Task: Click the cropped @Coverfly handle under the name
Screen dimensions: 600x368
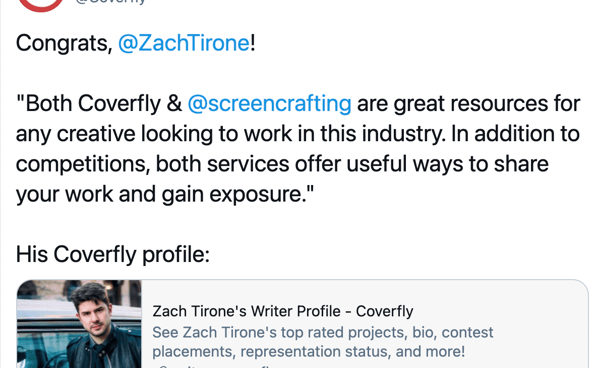Action: pyautogui.click(x=110, y=2)
